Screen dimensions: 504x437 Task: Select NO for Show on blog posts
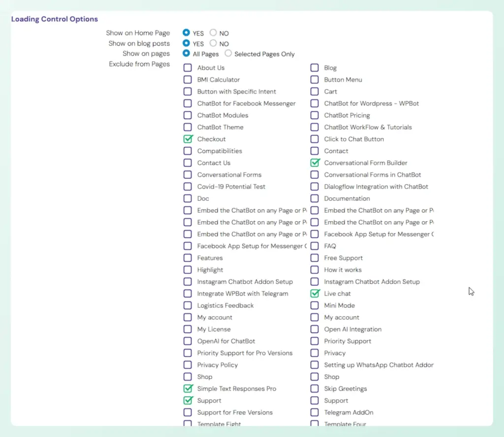point(212,43)
